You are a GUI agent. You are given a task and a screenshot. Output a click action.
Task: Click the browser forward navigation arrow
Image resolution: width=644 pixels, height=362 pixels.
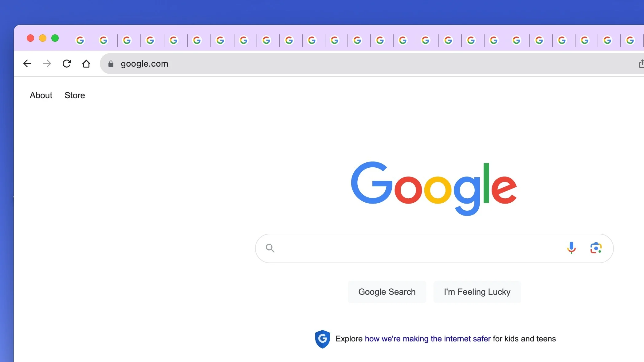[x=47, y=64]
